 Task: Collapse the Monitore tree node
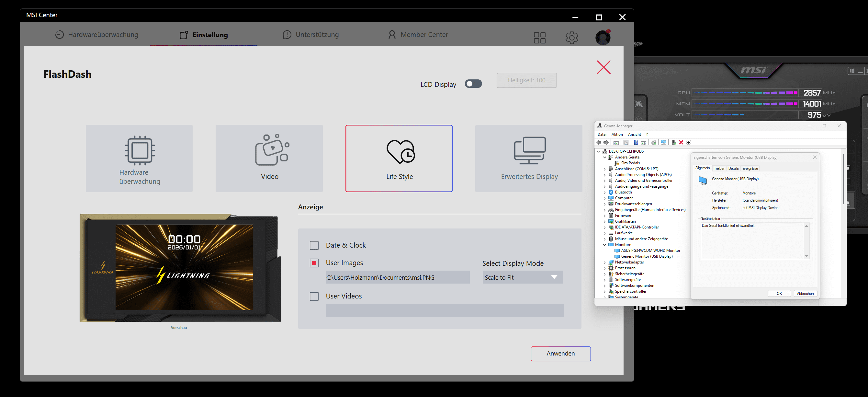pyautogui.click(x=604, y=245)
